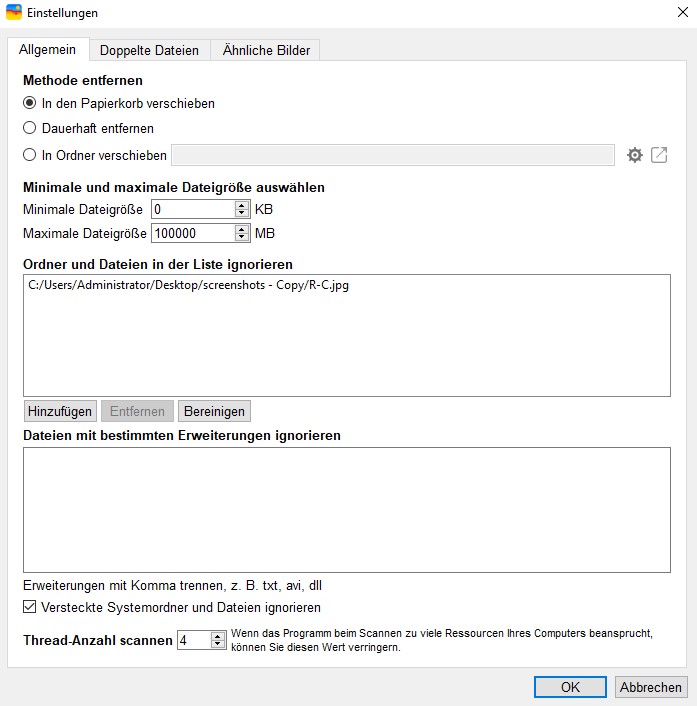Screen dimensions: 697x706
Task: Decrease Minimale Dateigröße with down arrow
Action: [242, 213]
